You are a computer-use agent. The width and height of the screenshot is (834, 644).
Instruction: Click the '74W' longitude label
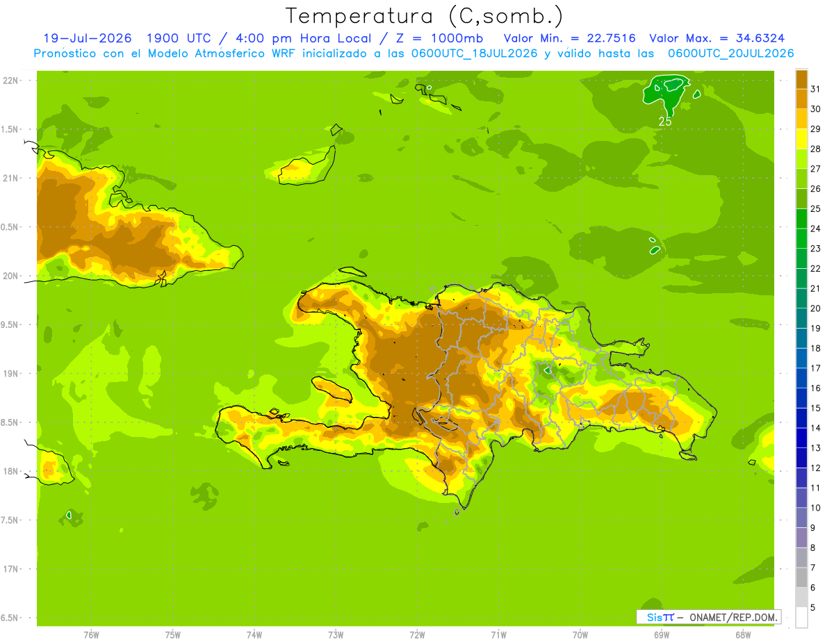click(254, 635)
